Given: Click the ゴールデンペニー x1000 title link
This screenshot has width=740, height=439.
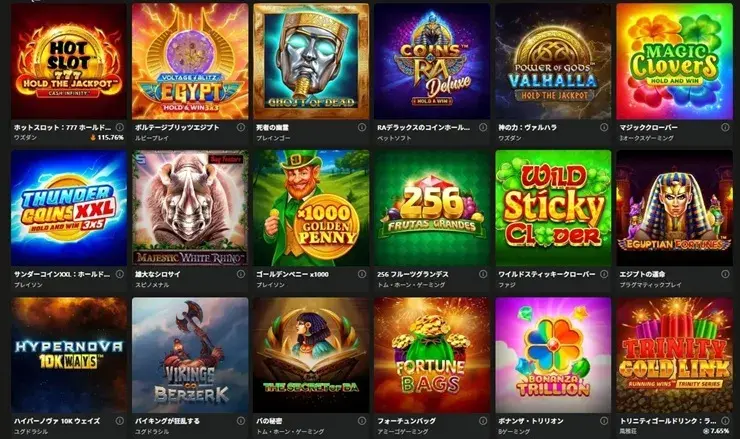Looking at the screenshot, I should [292, 274].
